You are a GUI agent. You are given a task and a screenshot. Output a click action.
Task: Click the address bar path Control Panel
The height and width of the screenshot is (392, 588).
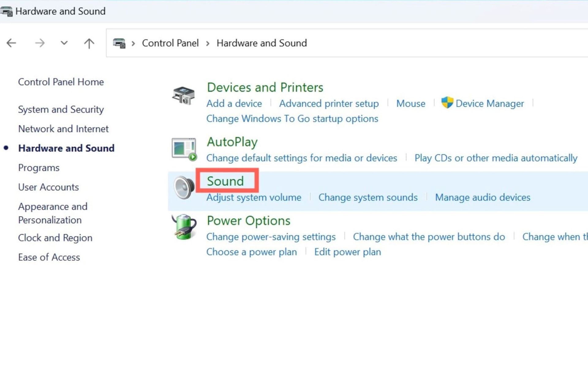[x=171, y=43]
